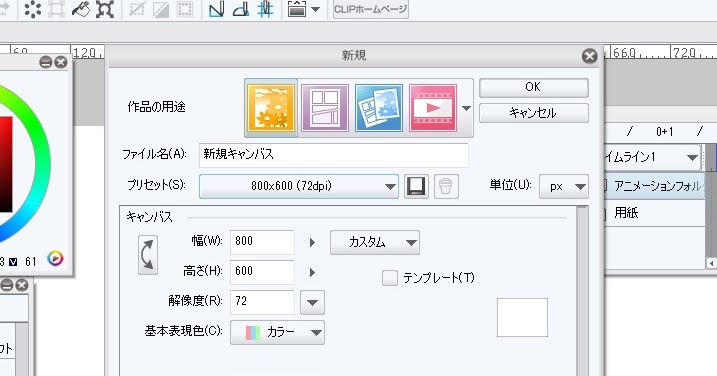
Task: Open the プリセット dropdown showing 800x600 (72dpi)
Action: click(x=299, y=186)
